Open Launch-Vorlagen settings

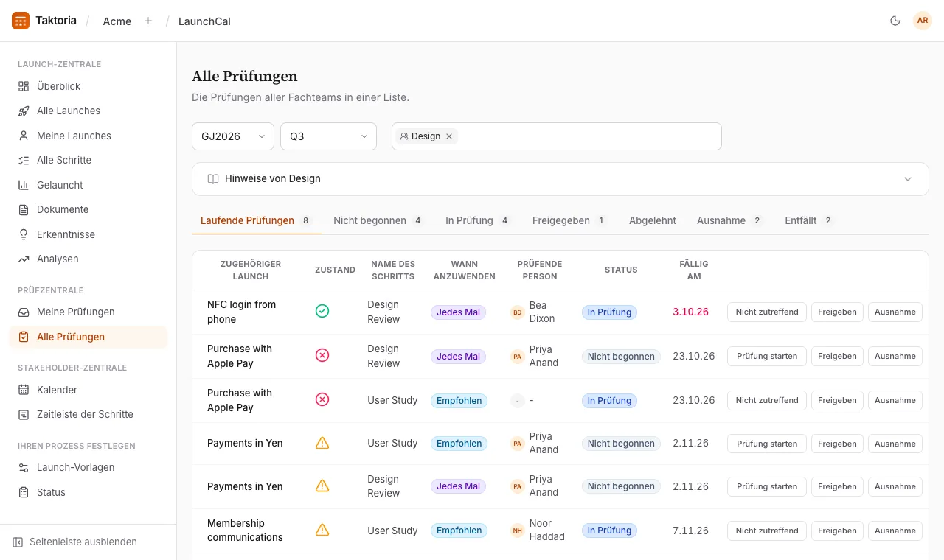[88, 467]
